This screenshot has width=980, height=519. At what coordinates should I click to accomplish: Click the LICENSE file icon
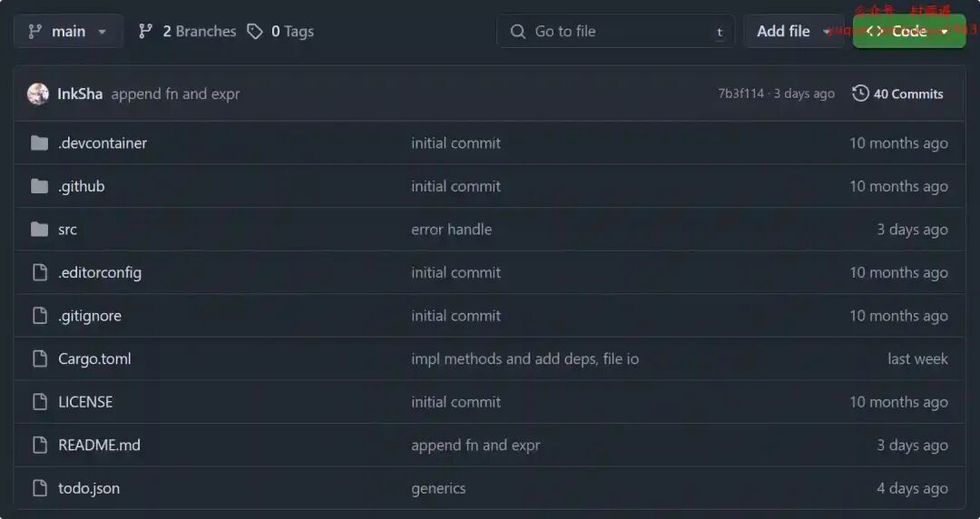[39, 402]
